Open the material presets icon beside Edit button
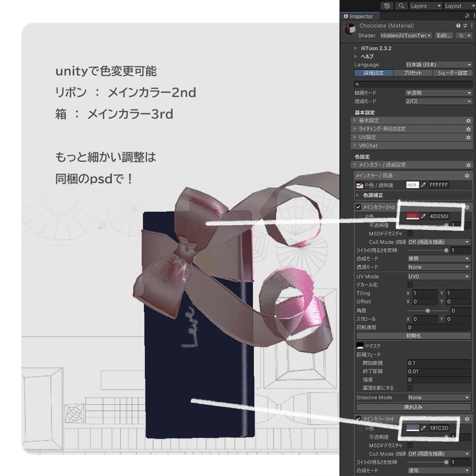The width and height of the screenshot is (476, 476). pyautogui.click(x=465, y=35)
